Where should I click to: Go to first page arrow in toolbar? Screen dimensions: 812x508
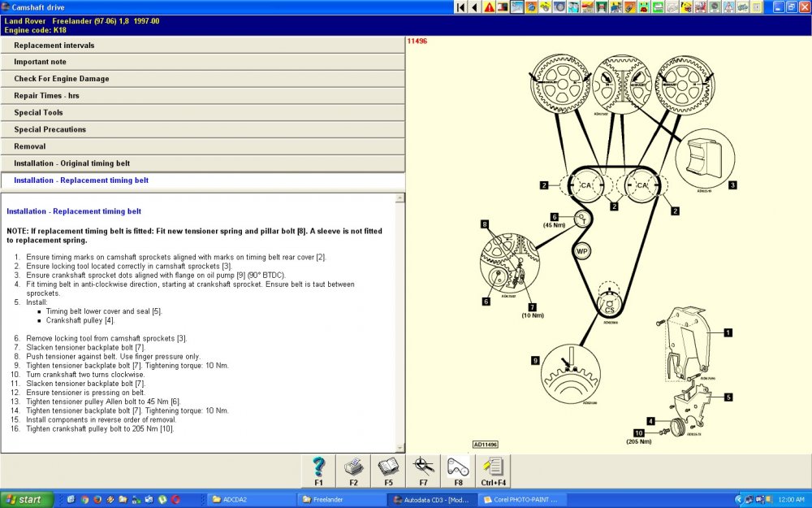click(x=460, y=7)
